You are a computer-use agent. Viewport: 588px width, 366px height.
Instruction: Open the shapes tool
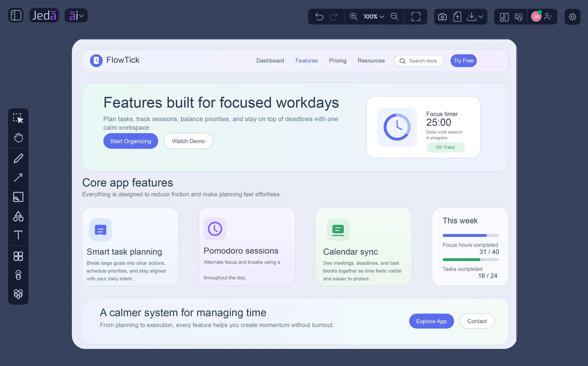tap(18, 216)
